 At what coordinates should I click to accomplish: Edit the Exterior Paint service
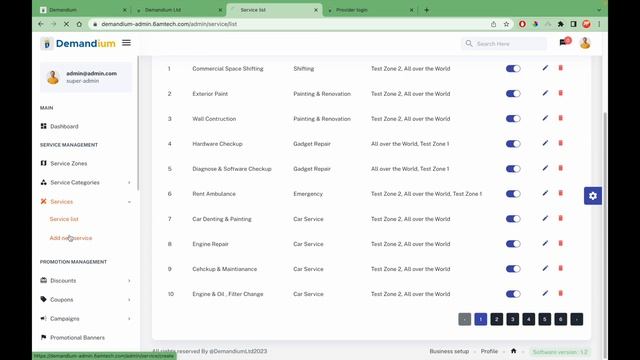tap(545, 93)
